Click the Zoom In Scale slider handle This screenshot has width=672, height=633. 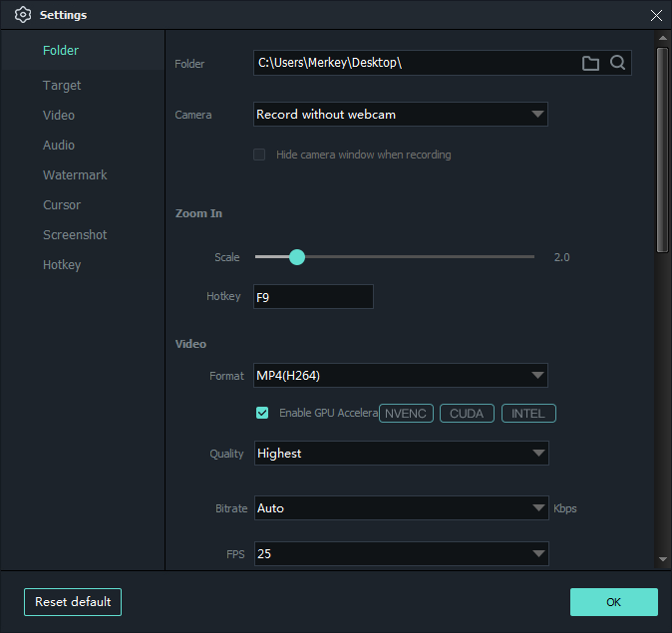point(296,257)
